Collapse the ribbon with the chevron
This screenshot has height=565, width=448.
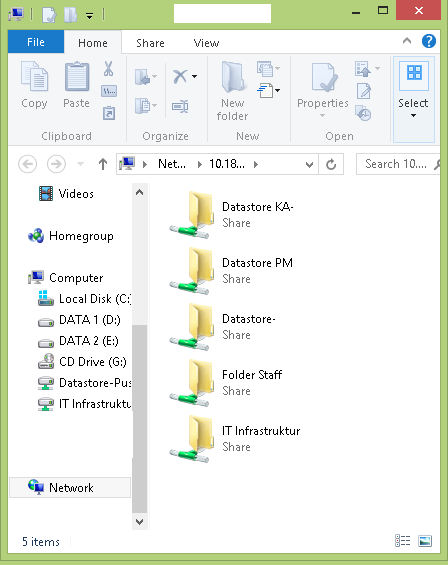[407, 41]
